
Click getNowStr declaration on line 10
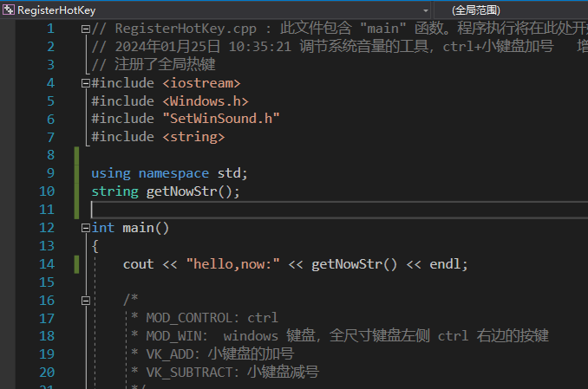coord(193,191)
